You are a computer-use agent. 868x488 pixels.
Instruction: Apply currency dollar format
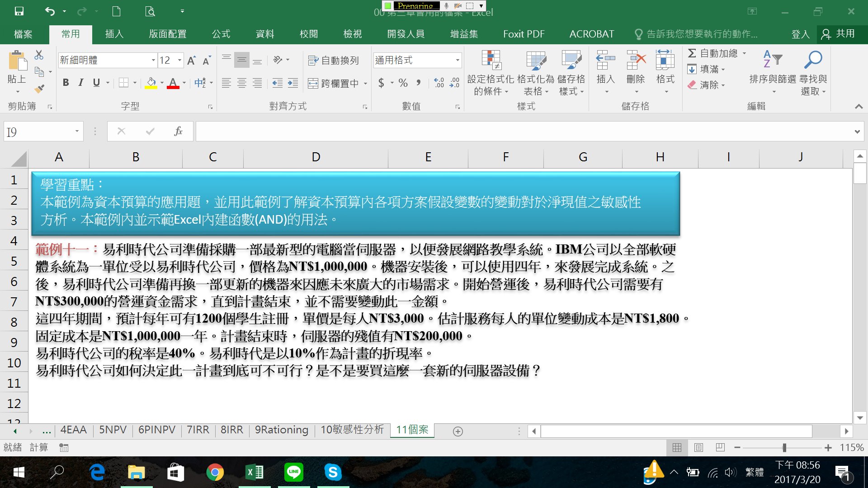(381, 83)
